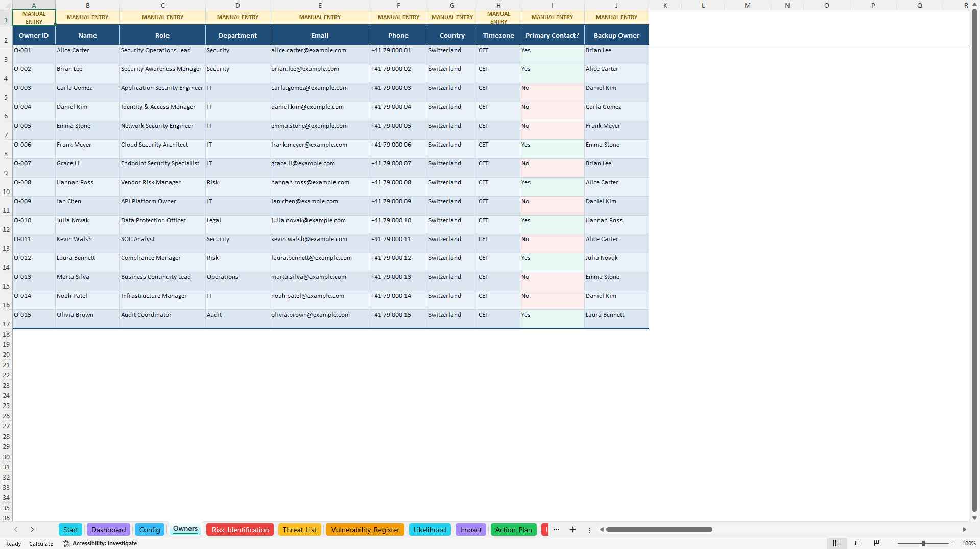Switch to Normal view in status bar
Image resolution: width=980 pixels, height=549 pixels.
836,543
